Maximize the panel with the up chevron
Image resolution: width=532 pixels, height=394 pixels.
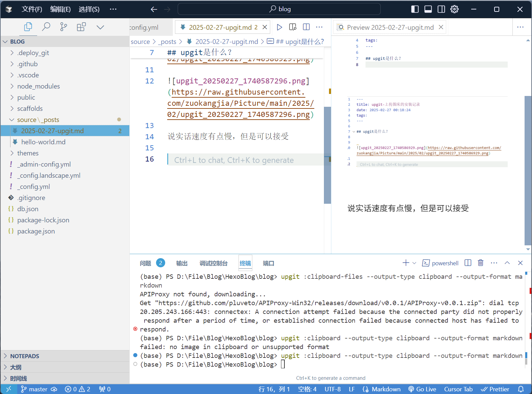tap(507, 263)
